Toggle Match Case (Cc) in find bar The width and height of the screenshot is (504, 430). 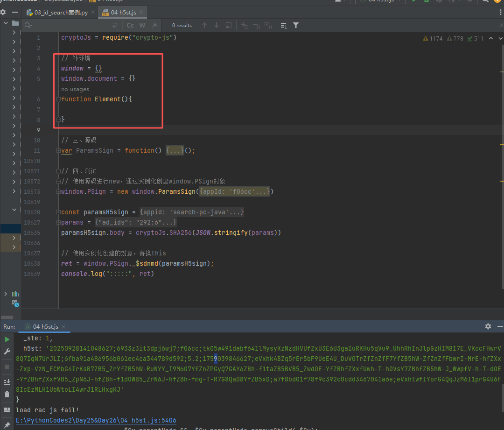(x=130, y=25)
